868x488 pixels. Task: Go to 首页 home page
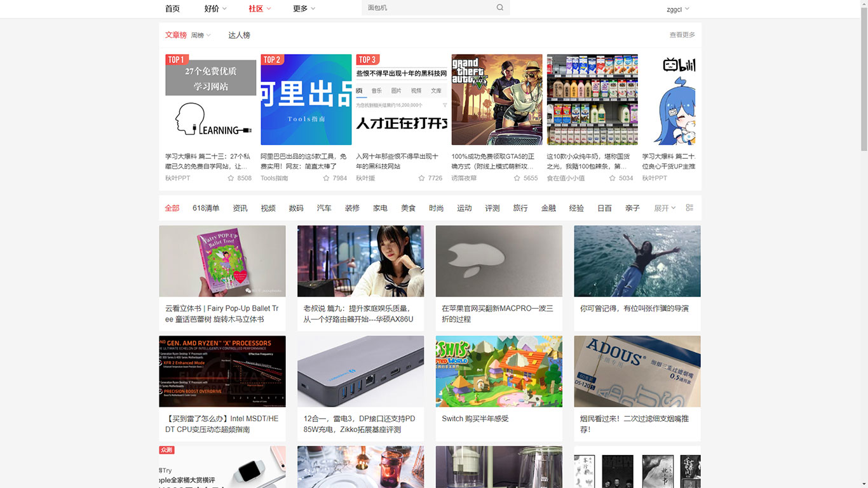pyautogui.click(x=172, y=8)
